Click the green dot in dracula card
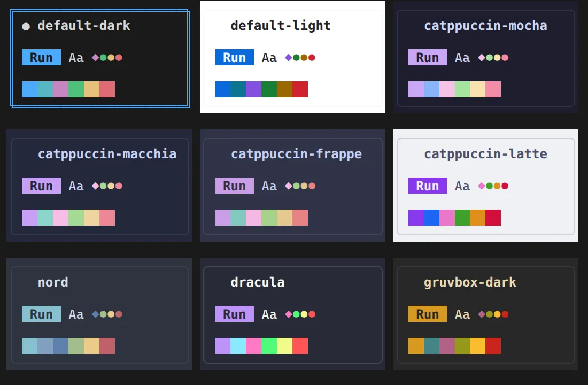The height and width of the screenshot is (385, 588). click(296, 314)
